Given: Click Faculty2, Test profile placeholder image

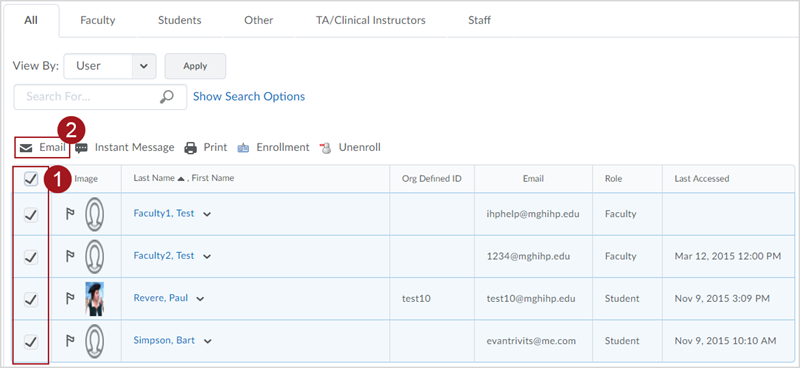Looking at the screenshot, I should [94, 256].
